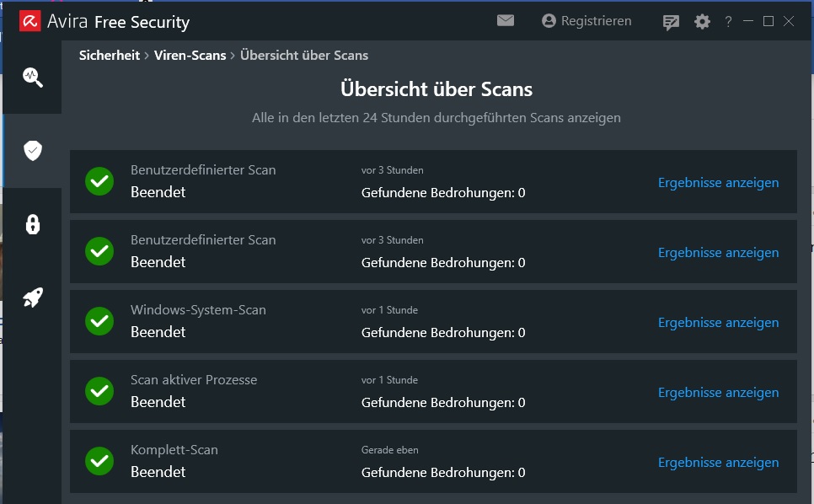Show results of first Benutzerdefinierter Scan
814x504 pixels.
click(718, 183)
